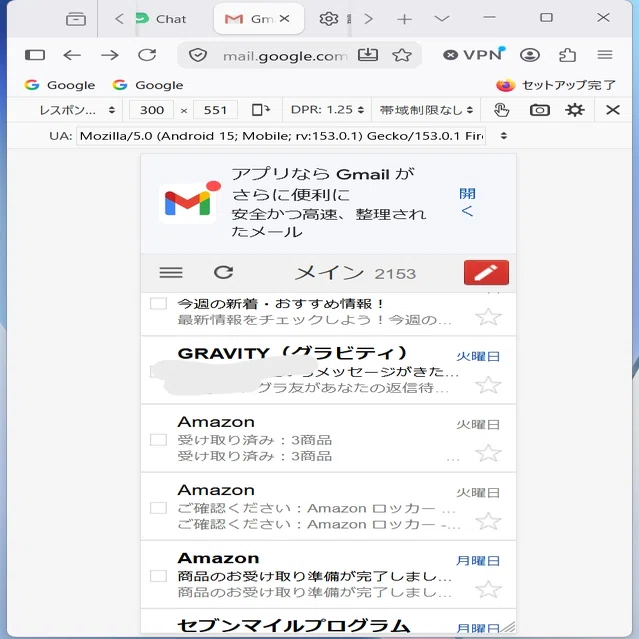Bookmark this page with star icon

402,55
